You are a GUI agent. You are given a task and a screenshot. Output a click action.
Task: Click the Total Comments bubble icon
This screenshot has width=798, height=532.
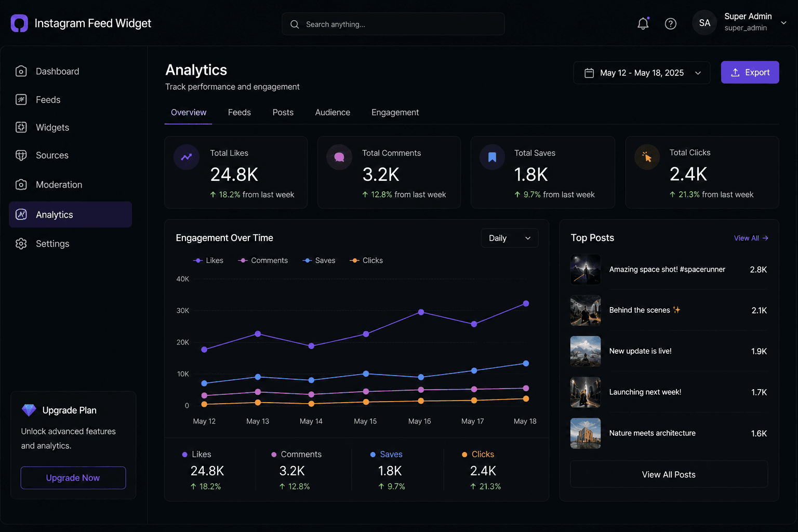(339, 157)
